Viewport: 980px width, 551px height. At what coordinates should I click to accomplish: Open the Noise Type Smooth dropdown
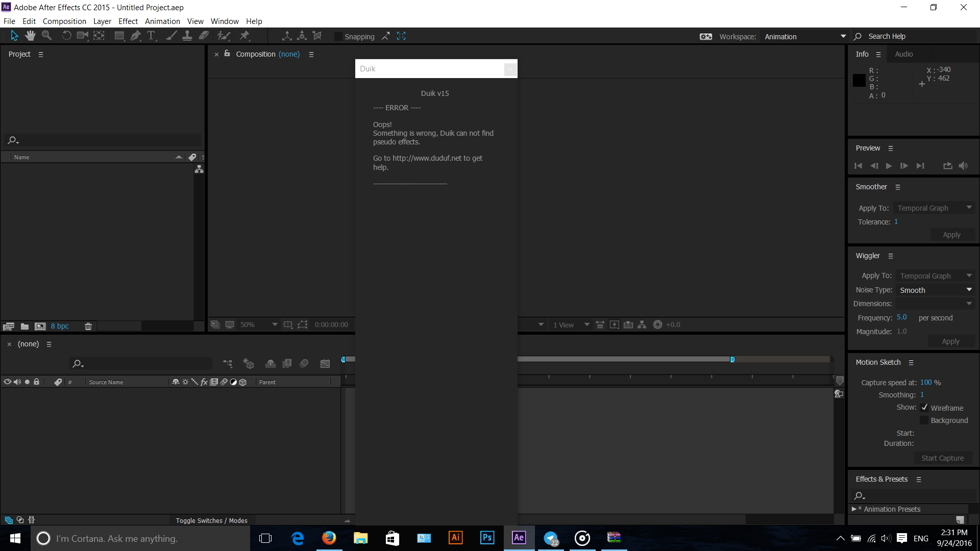tap(936, 290)
